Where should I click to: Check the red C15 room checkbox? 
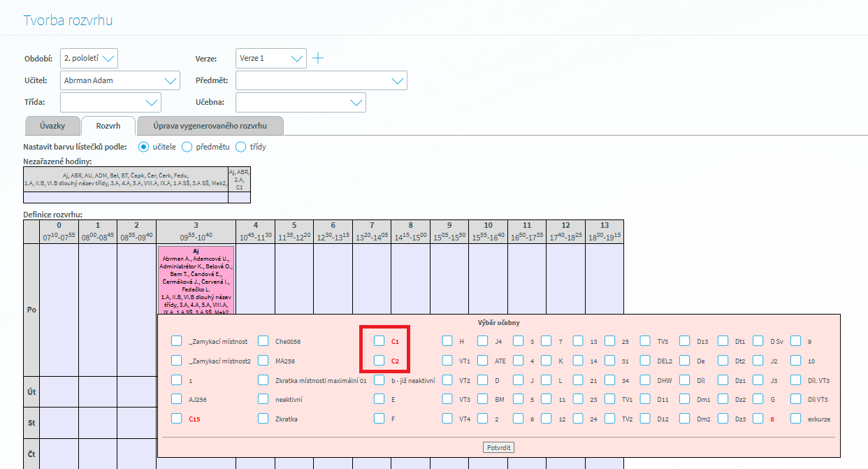coord(176,419)
